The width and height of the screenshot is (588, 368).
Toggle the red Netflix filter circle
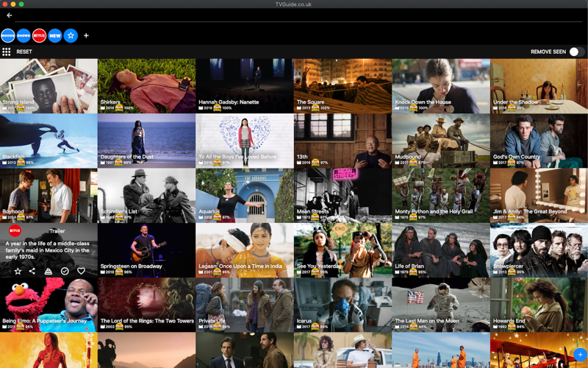click(40, 35)
